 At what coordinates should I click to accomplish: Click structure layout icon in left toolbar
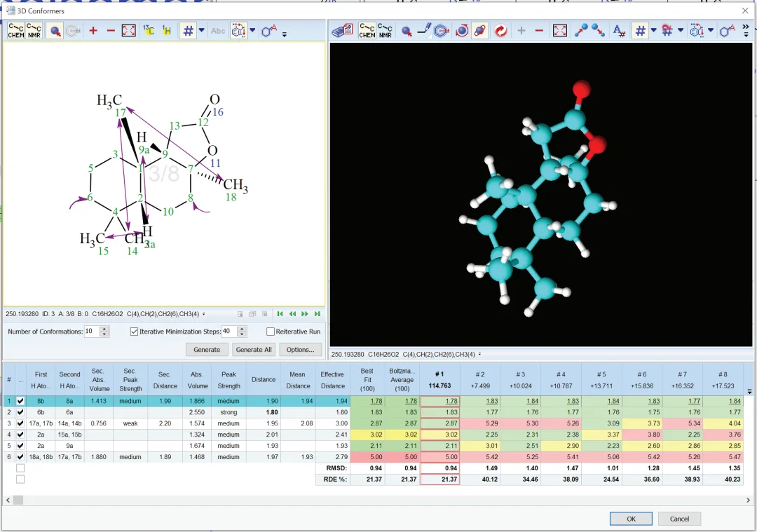[238, 31]
